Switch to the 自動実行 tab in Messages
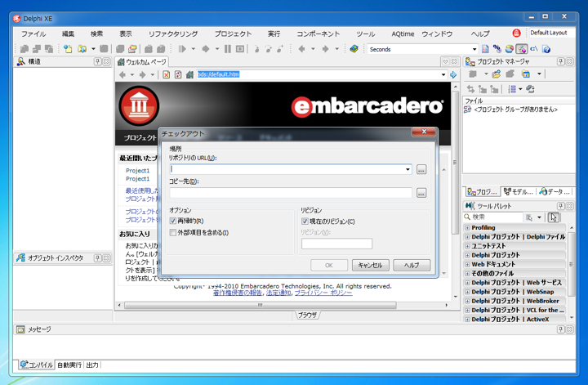The height and width of the screenshot is (385, 588). [x=69, y=365]
